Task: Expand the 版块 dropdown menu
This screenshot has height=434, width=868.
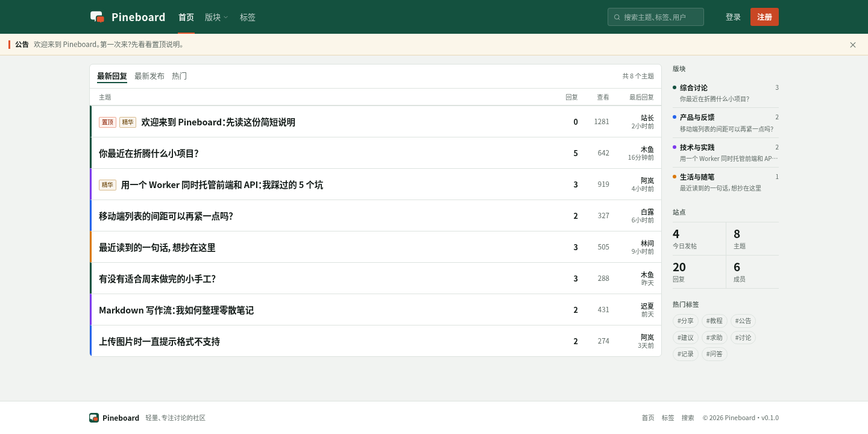Action: pos(216,17)
